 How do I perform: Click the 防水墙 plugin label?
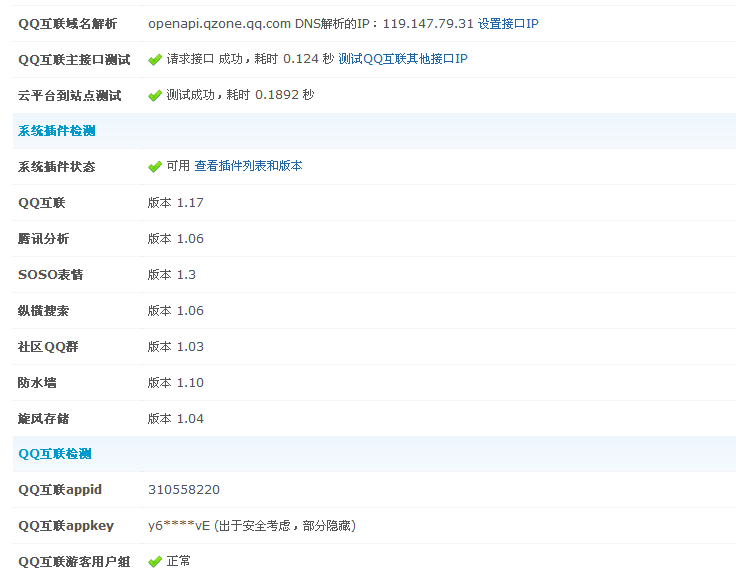click(x=37, y=382)
